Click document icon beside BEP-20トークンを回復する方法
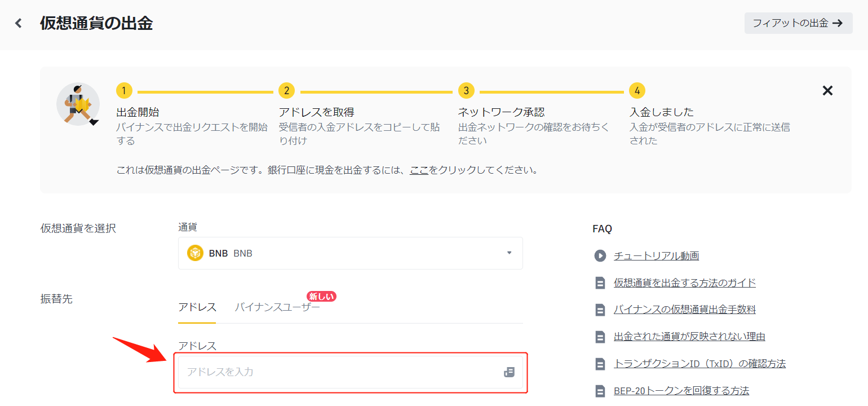Image resolution: width=868 pixels, height=406 pixels. tap(600, 391)
